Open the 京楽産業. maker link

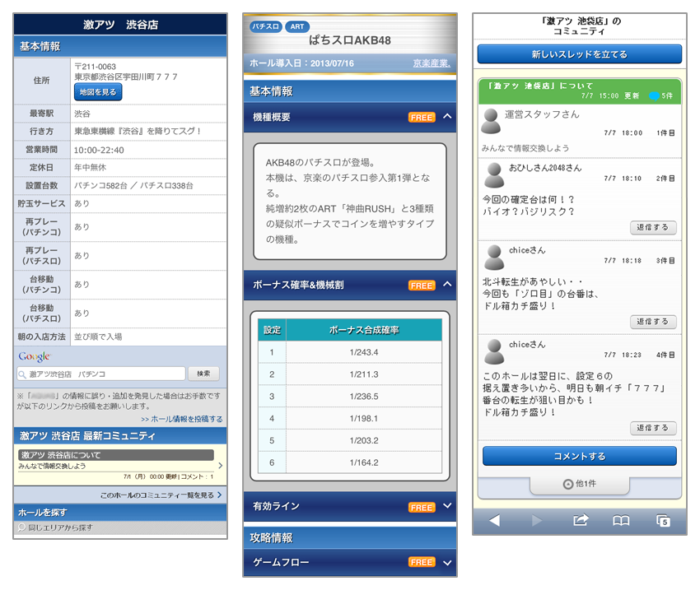(432, 63)
